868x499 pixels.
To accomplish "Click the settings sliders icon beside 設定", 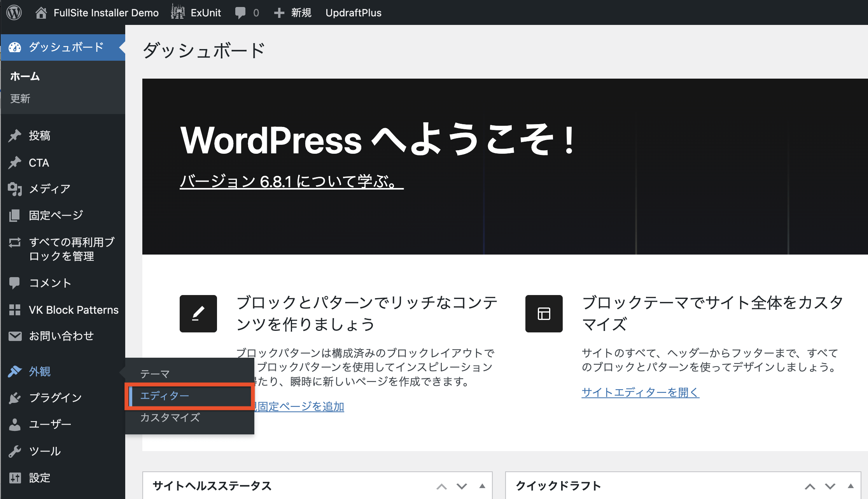I will 15,478.
